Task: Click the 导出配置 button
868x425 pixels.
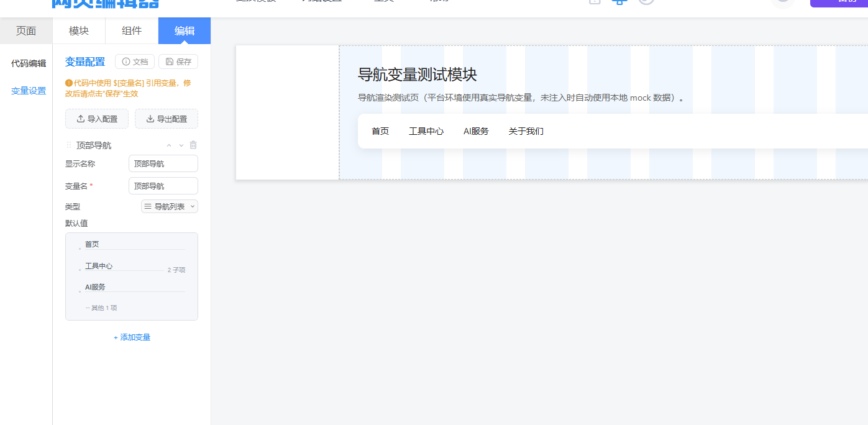Action: pyautogui.click(x=167, y=119)
